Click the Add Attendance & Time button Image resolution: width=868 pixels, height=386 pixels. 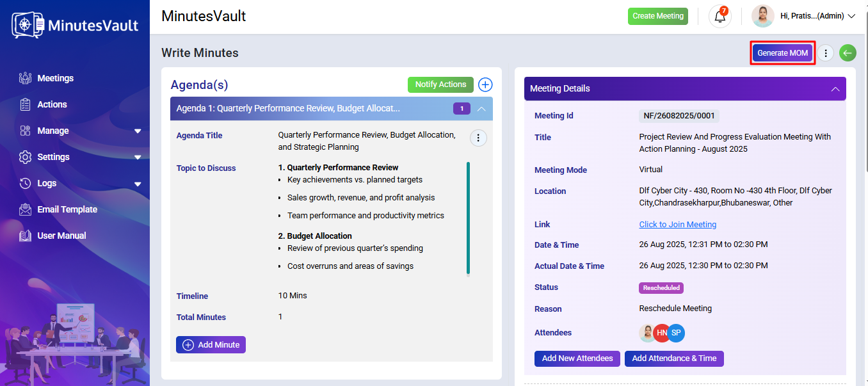[674, 358]
